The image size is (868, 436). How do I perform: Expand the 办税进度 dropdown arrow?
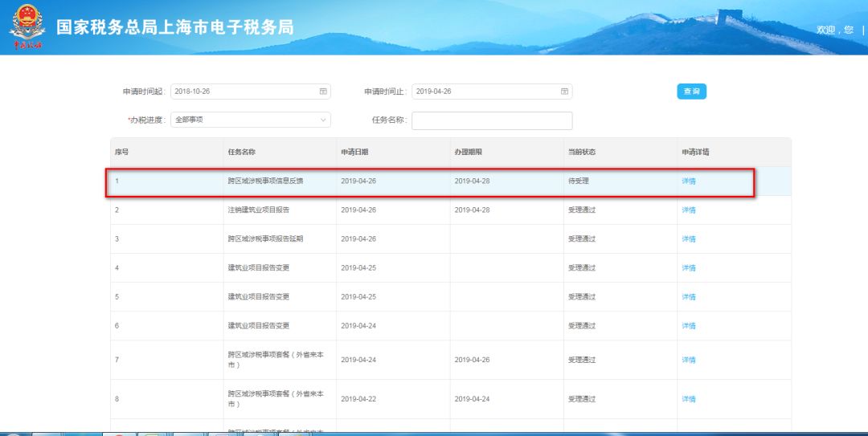click(323, 120)
